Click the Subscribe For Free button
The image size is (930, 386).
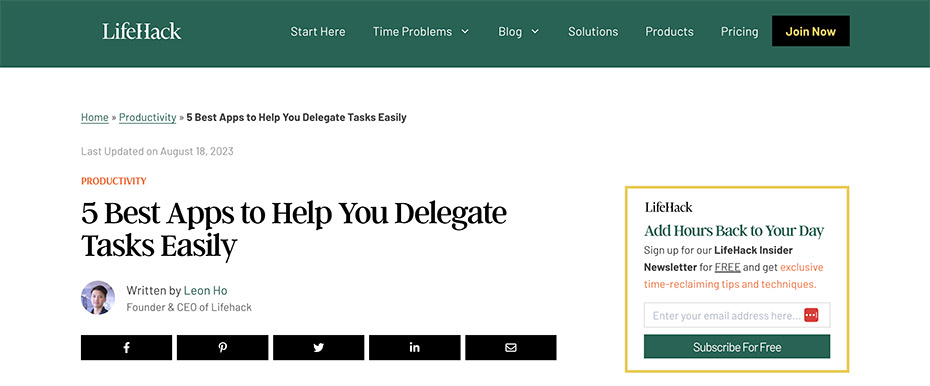coord(737,347)
